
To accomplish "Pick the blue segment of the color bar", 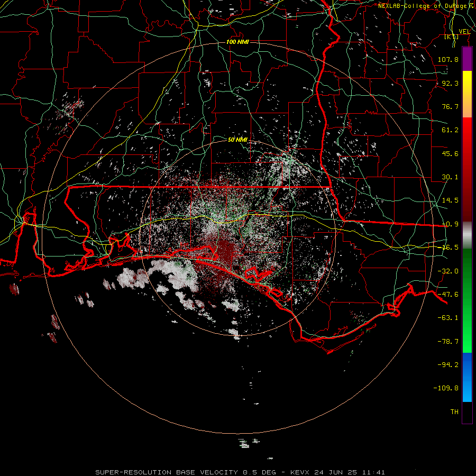I will click(467, 377).
